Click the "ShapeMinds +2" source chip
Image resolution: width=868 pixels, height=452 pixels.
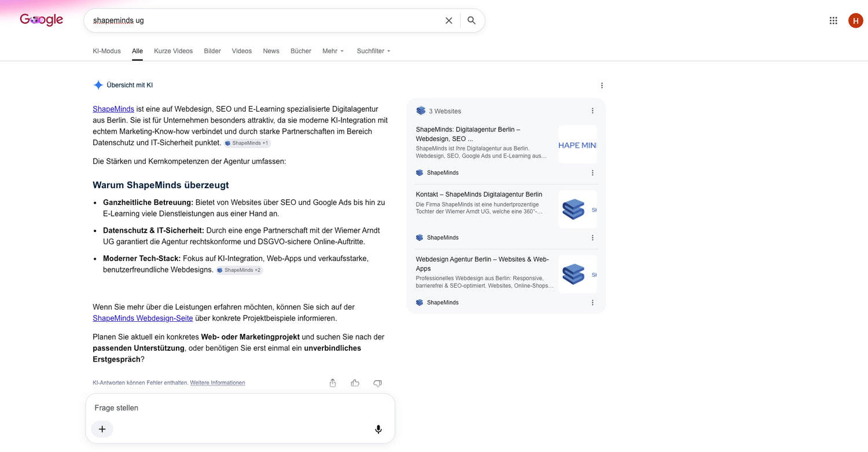[x=240, y=270]
